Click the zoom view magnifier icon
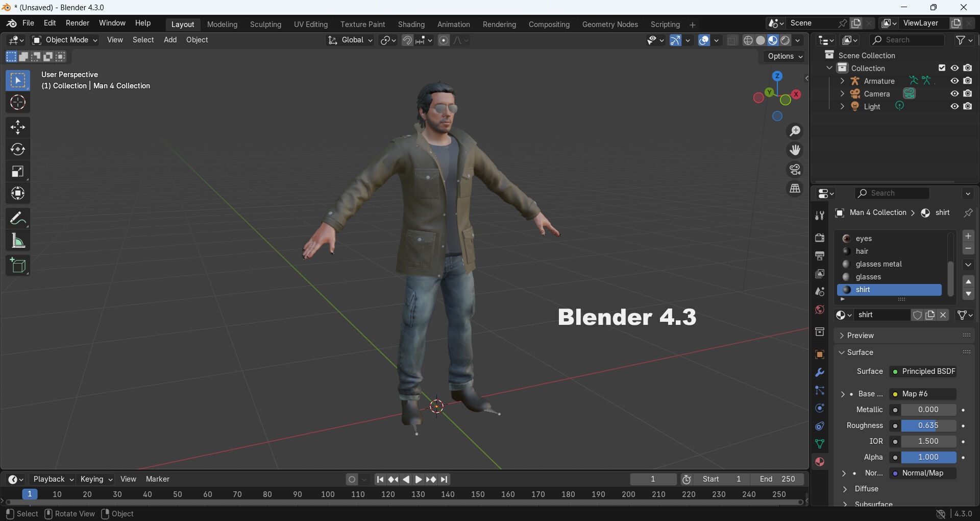980x521 pixels. pos(795,131)
